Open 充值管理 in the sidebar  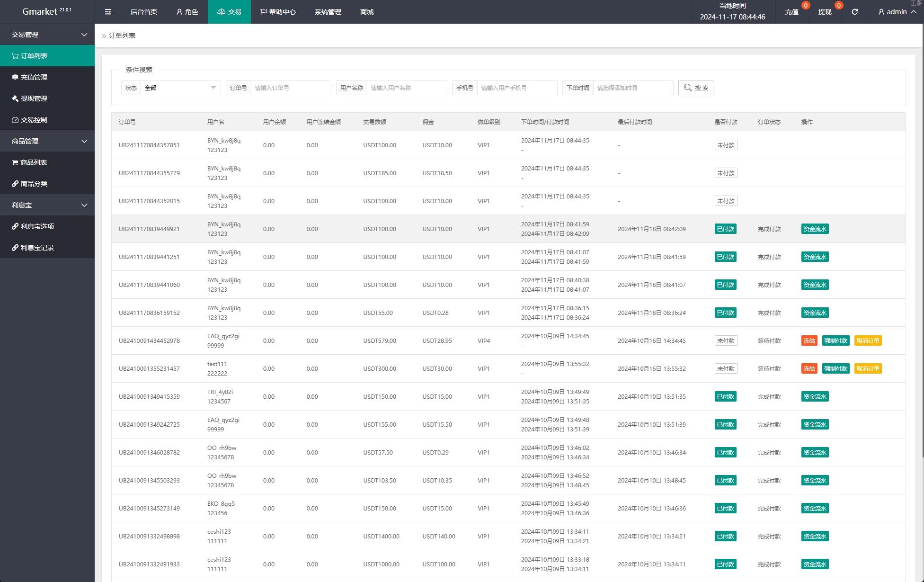point(34,77)
